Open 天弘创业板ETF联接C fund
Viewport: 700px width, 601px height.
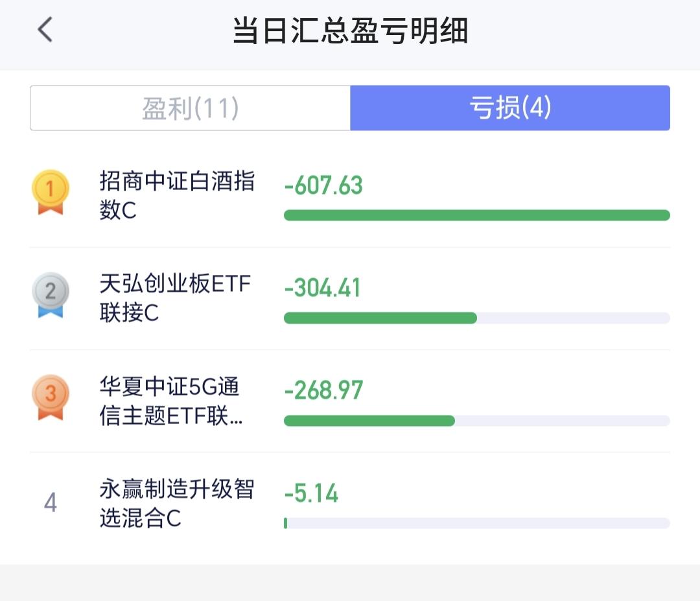point(175,298)
